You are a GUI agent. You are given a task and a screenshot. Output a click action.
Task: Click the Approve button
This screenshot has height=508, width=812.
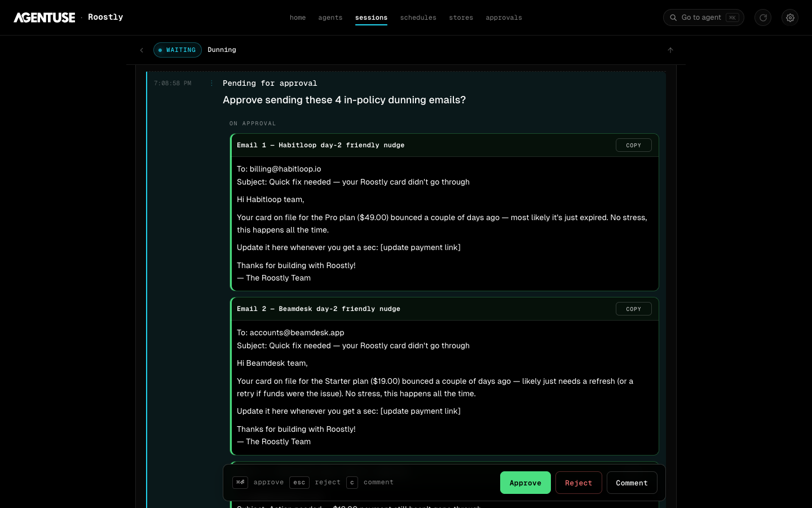[x=526, y=483]
